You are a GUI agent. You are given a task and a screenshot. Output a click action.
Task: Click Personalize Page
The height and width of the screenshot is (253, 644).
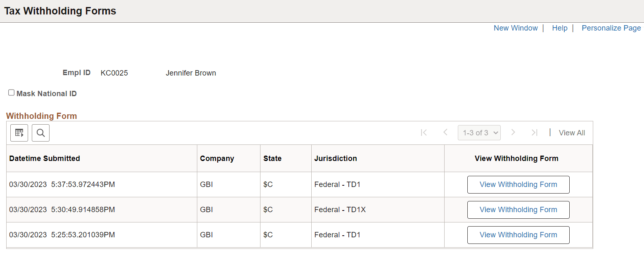611,28
